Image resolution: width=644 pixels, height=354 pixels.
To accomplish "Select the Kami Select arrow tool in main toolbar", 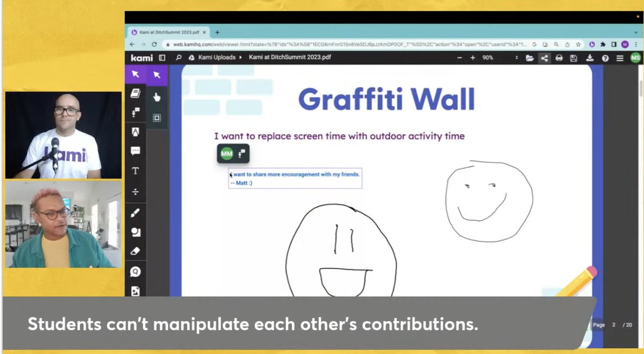I will coord(135,74).
